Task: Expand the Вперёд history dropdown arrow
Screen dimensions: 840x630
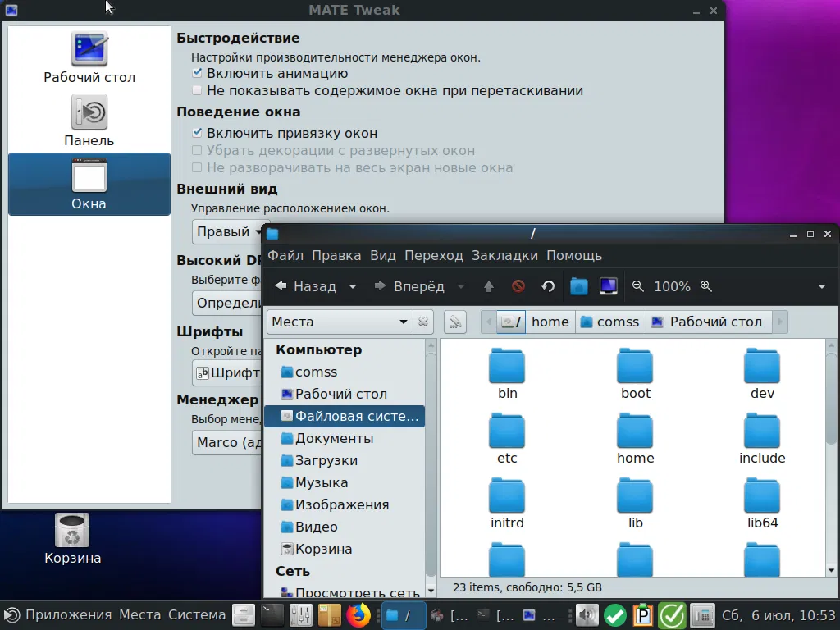Action: pos(461,286)
